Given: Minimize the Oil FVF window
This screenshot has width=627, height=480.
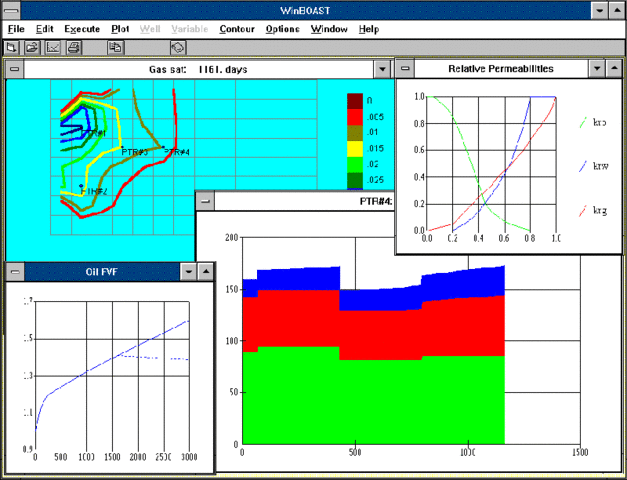Looking at the screenshot, I should (x=188, y=272).
